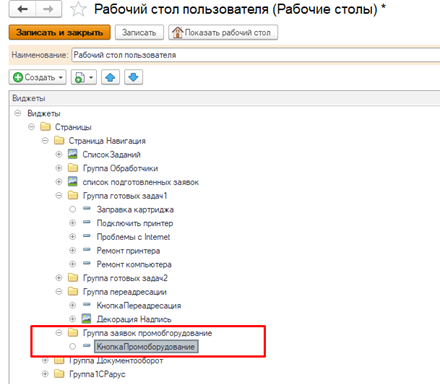This screenshot has width=440, height=384.
Task: Click Группа готовых задач2 folder icon
Action: click(x=73, y=277)
